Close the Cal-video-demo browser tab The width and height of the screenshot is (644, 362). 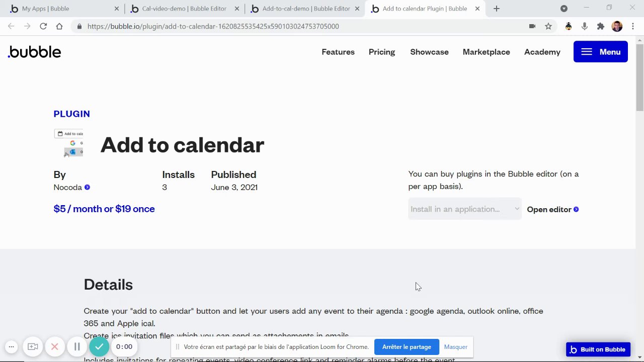(237, 9)
